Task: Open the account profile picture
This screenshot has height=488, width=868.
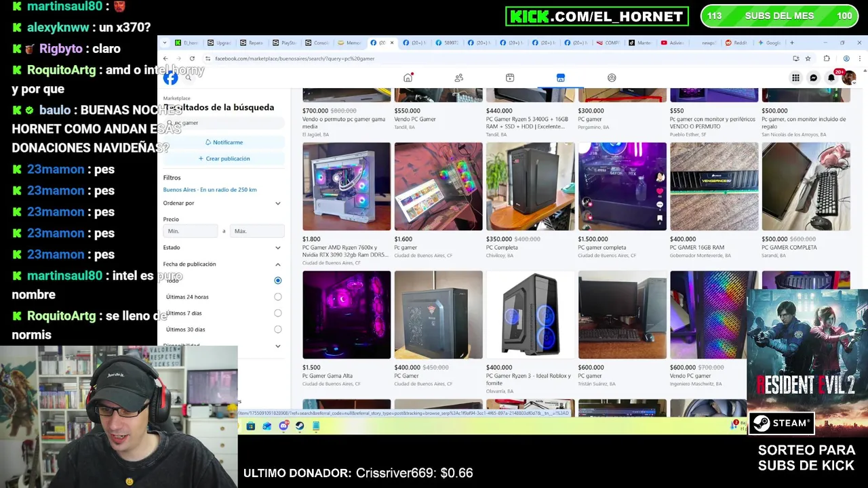Action: [848, 78]
